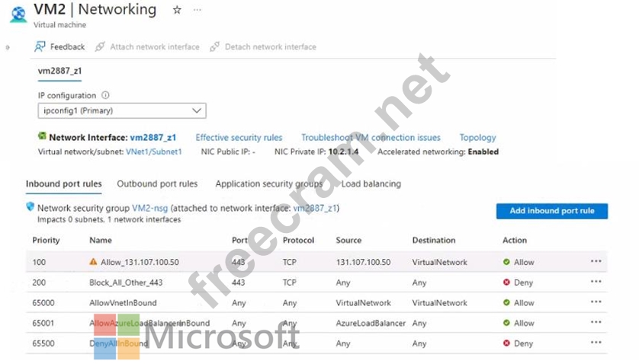Open Effective security rules

(x=239, y=138)
